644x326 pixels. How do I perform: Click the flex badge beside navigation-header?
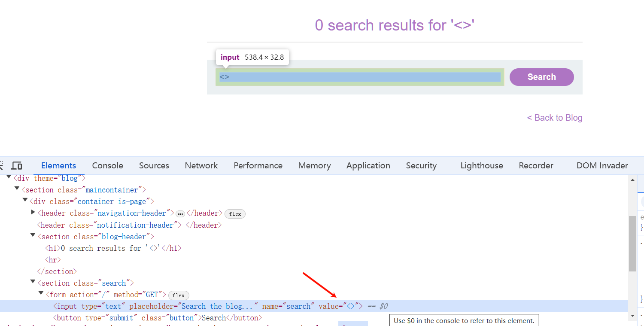coord(235,214)
